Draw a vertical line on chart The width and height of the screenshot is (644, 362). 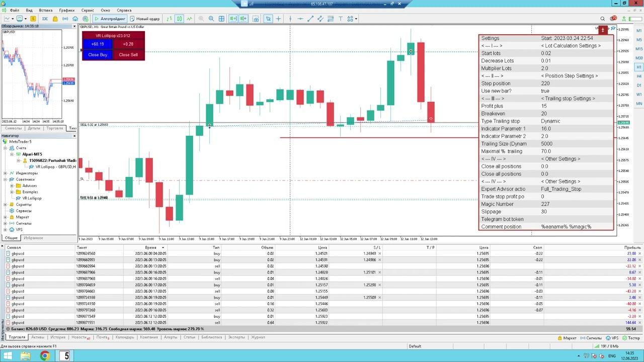pyautogui.click(x=290, y=19)
